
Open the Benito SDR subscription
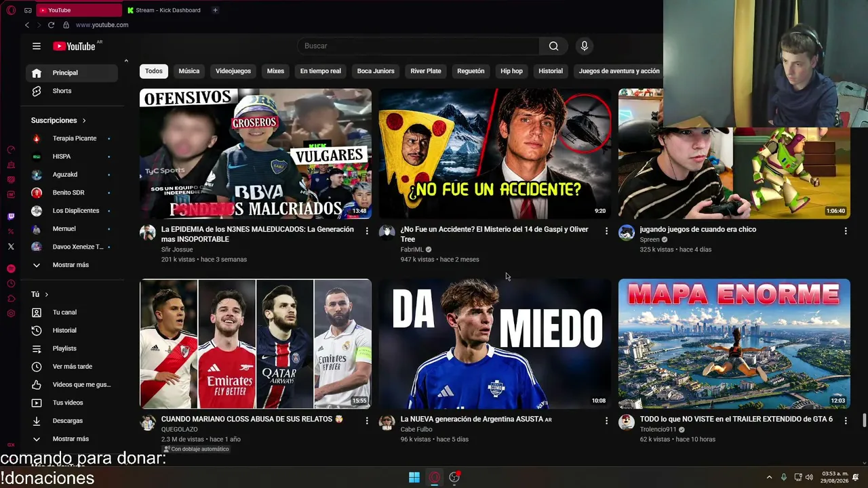[x=72, y=192]
